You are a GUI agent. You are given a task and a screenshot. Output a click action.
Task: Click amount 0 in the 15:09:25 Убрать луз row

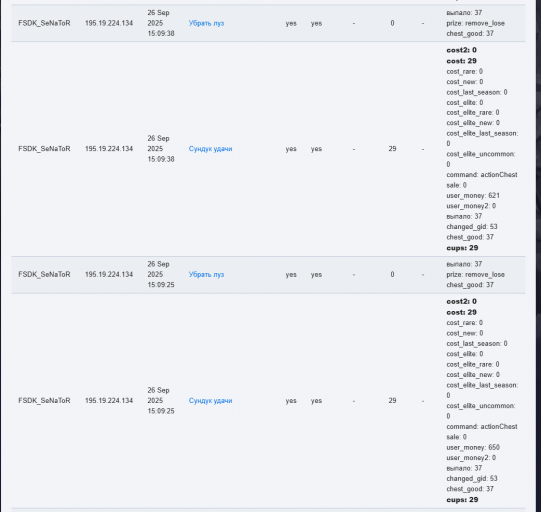point(392,274)
